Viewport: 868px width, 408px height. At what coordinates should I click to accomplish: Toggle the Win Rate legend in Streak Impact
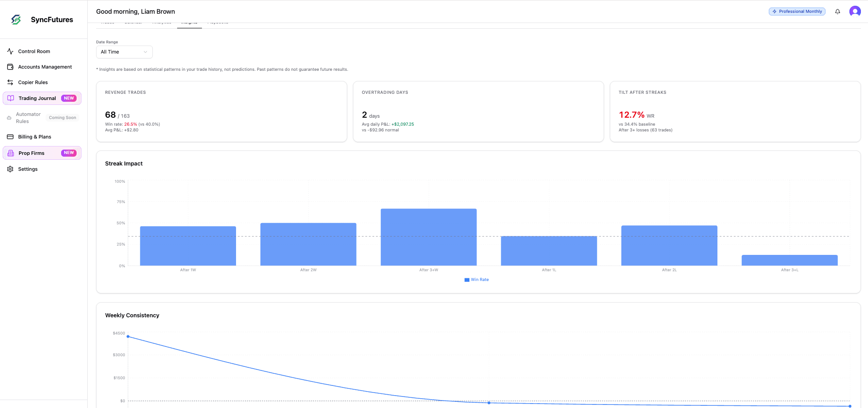(477, 279)
